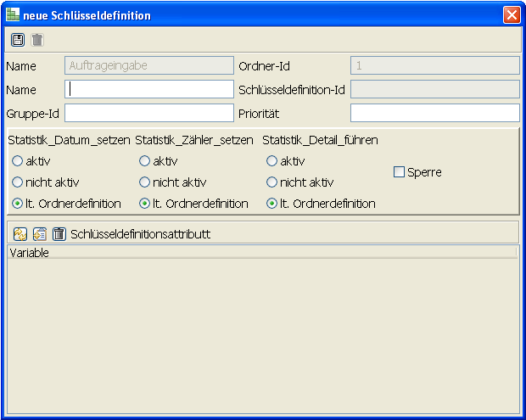This screenshot has height=420, width=526.
Task: Select aktiv under Statistik_Detail_führen
Action: point(271,161)
